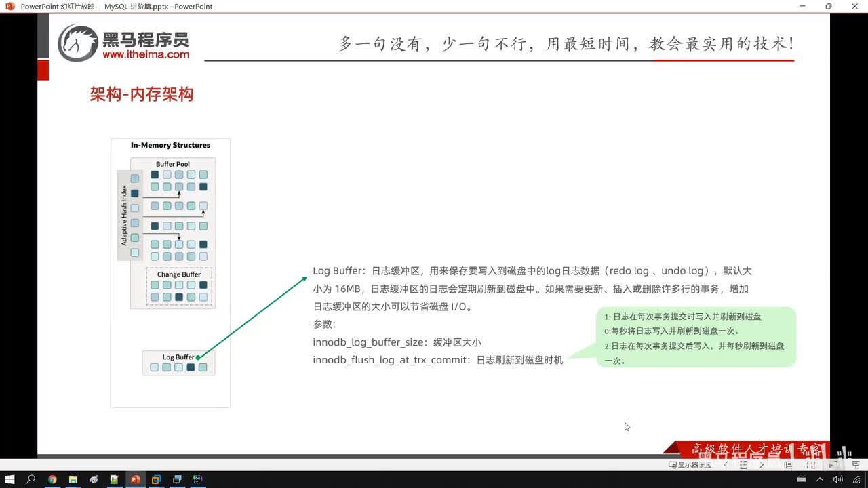The image size is (868, 488).
Task: Click the PowerPoint icon in title bar
Action: [9, 6]
